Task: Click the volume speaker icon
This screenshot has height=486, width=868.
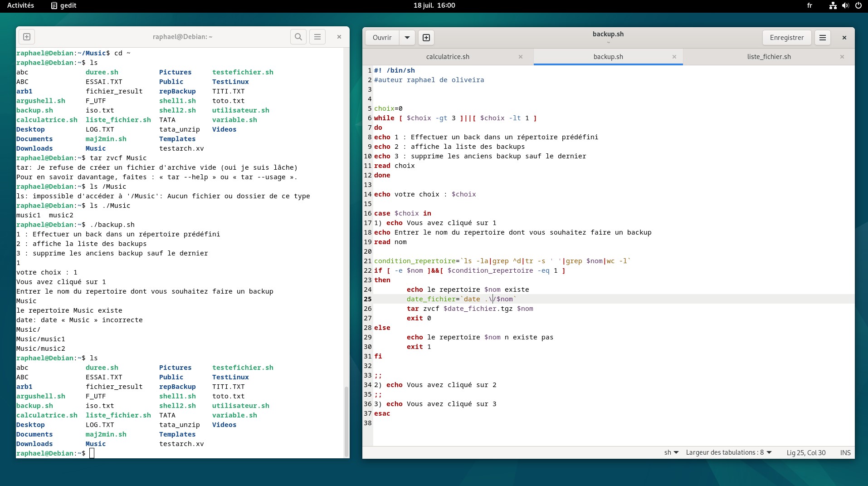Action: 845,5
